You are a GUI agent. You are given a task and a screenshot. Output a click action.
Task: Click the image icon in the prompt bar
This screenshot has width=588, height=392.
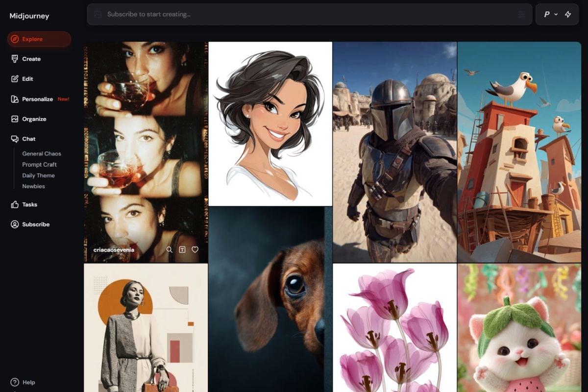[x=98, y=14]
